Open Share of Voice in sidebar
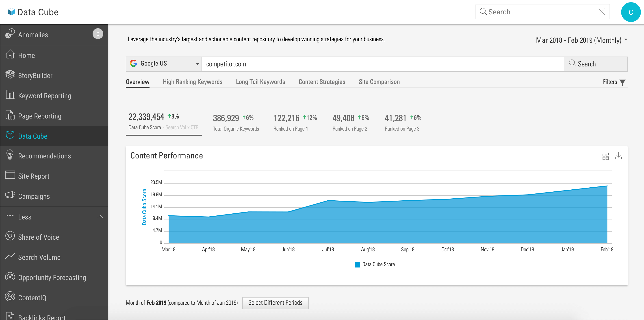 pyautogui.click(x=54, y=237)
